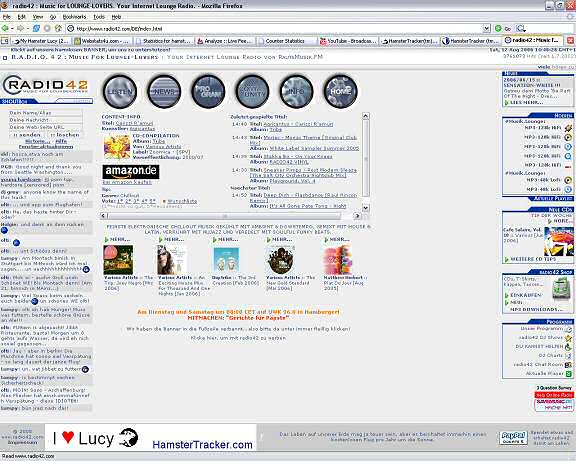The width and height of the screenshot is (576, 461).
Task: Click the content horizontal scrollbar right arrow
Action: (357, 216)
